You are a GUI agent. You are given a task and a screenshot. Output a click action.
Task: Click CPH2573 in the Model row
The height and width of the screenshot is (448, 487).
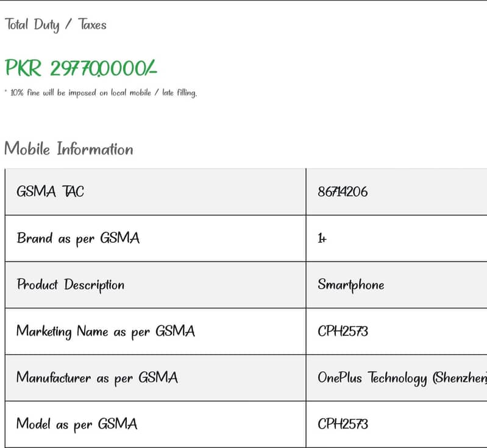pyautogui.click(x=343, y=424)
